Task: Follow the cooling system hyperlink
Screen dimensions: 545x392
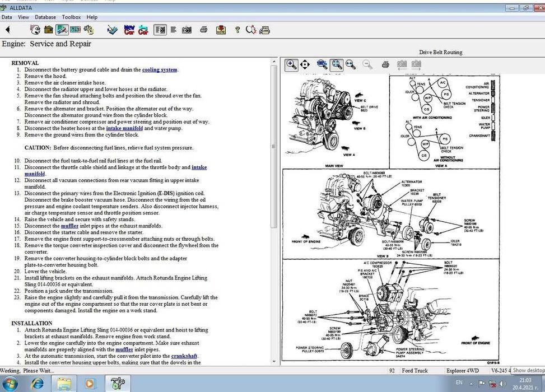Action: point(160,69)
